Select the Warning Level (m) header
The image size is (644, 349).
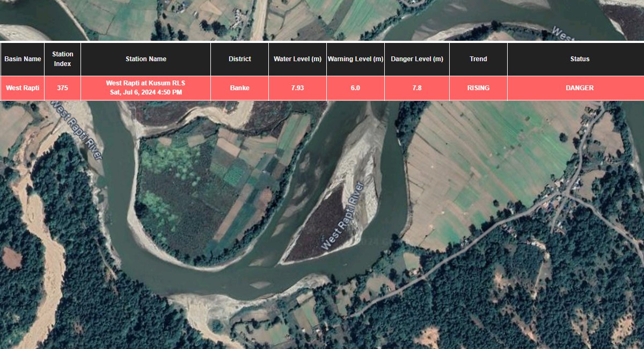coord(355,59)
